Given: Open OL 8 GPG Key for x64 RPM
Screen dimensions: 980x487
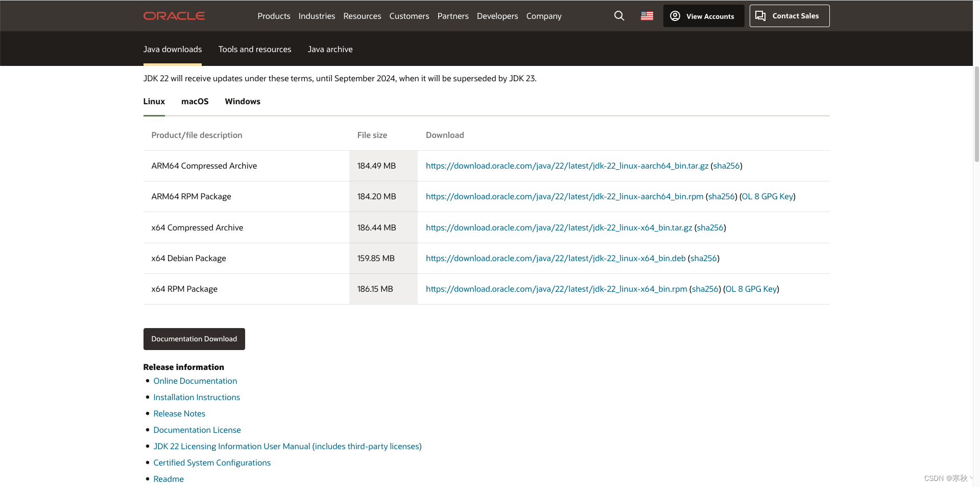Looking at the screenshot, I should pyautogui.click(x=751, y=289).
